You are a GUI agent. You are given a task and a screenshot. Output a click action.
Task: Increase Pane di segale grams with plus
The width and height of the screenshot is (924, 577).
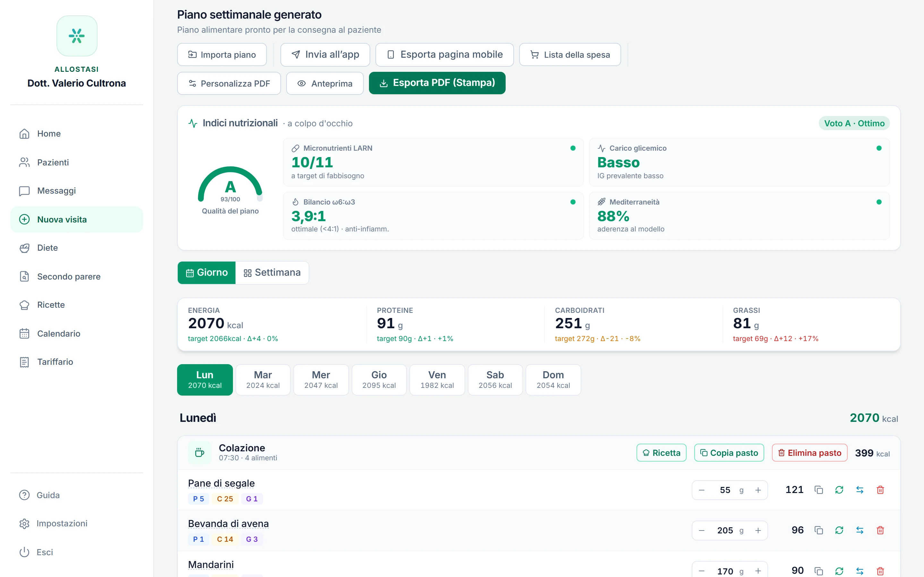point(758,490)
